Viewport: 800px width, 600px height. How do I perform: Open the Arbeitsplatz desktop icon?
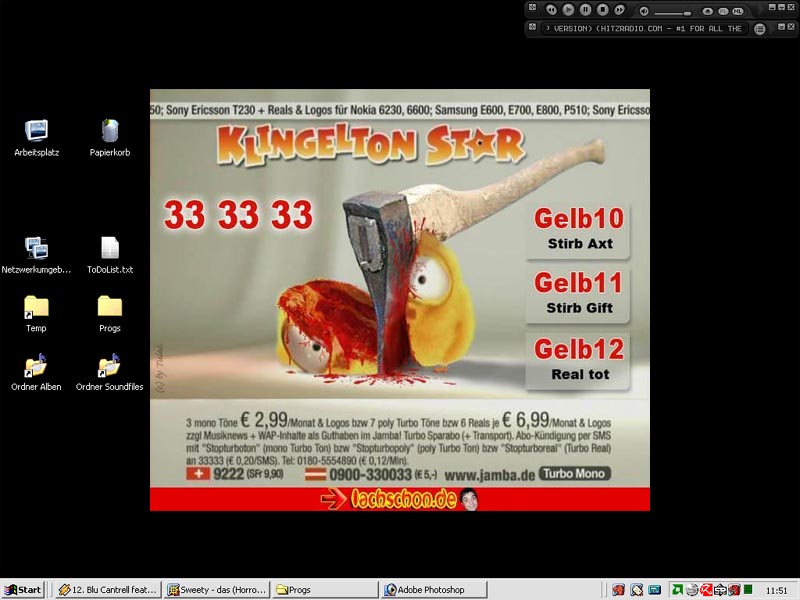pos(36,138)
